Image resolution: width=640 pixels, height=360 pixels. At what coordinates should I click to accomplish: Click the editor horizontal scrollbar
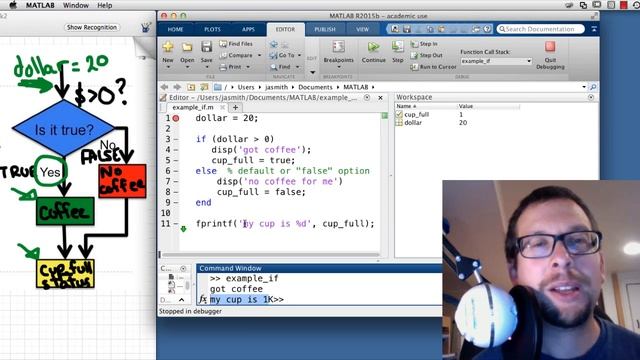(x=271, y=255)
